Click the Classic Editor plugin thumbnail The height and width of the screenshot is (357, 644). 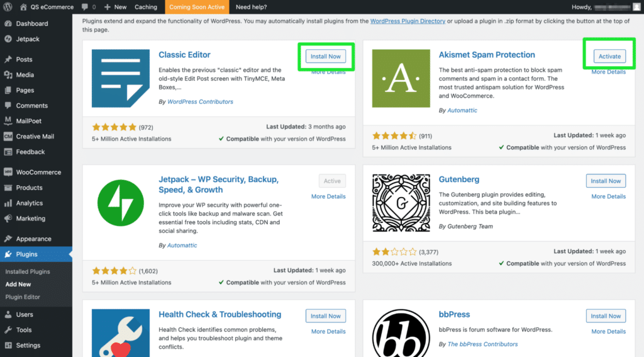click(x=120, y=78)
